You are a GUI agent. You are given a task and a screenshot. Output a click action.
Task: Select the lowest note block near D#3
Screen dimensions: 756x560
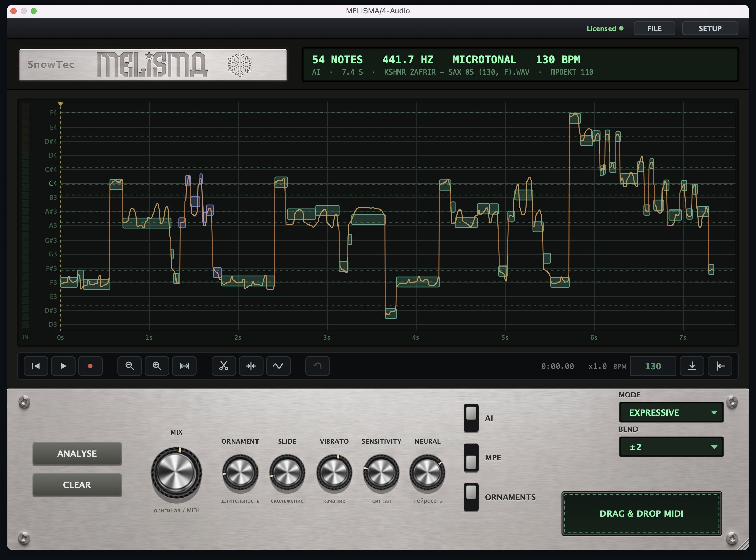point(391,313)
